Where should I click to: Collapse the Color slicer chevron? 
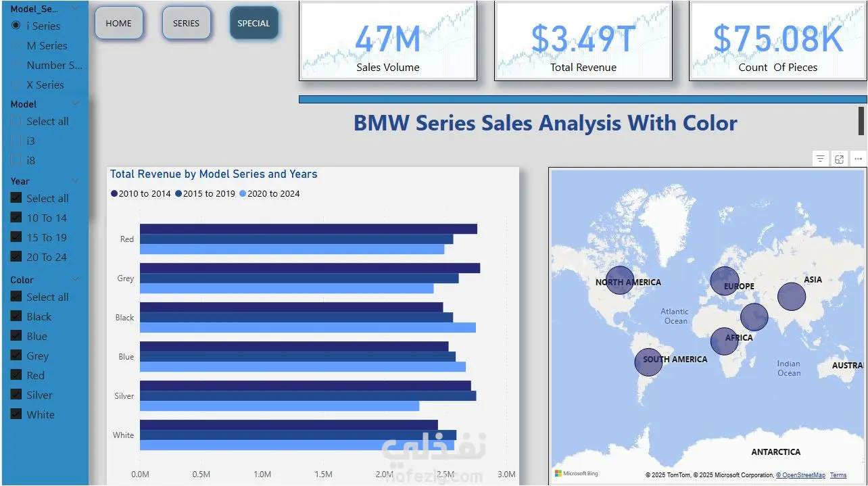(x=75, y=279)
